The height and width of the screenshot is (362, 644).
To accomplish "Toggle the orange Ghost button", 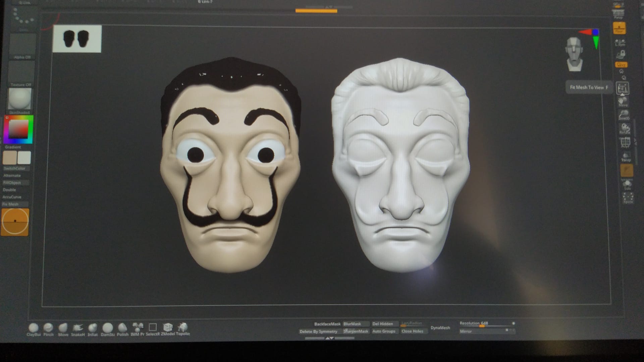I will click(627, 170).
